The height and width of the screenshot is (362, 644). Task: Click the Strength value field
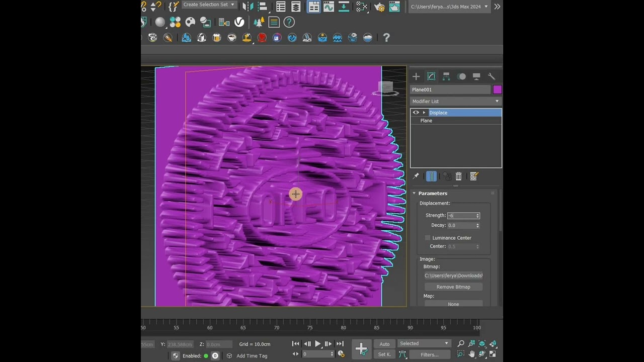click(461, 216)
